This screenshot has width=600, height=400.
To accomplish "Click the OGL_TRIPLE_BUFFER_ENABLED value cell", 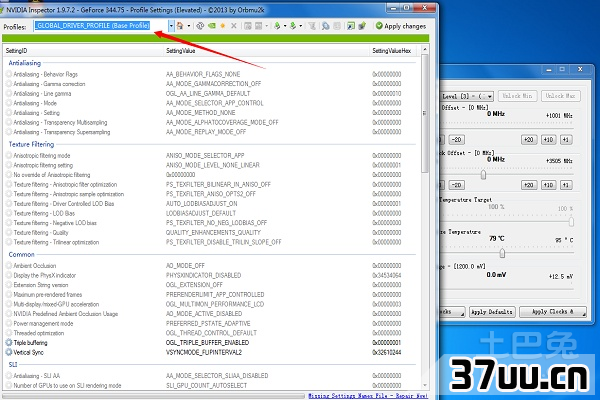I will pyautogui.click(x=207, y=343).
